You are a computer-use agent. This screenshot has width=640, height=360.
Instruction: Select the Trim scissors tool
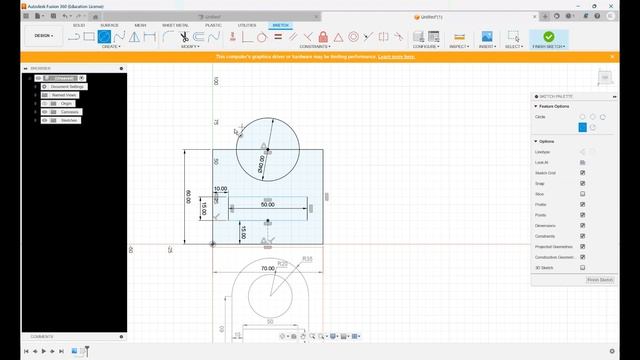coord(184,37)
